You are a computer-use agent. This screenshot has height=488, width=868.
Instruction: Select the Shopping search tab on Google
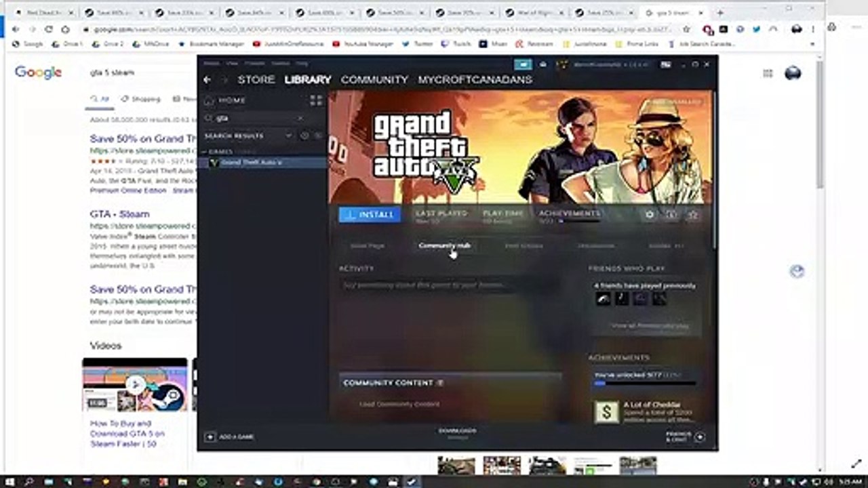141,99
